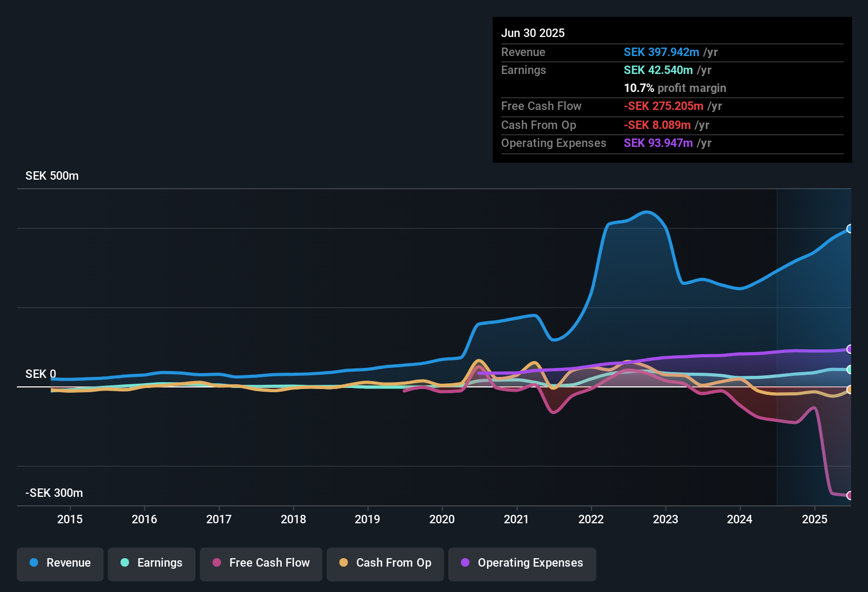868x592 pixels.
Task: Click the Jun 30 2025 tooltip date
Action: tap(533, 33)
